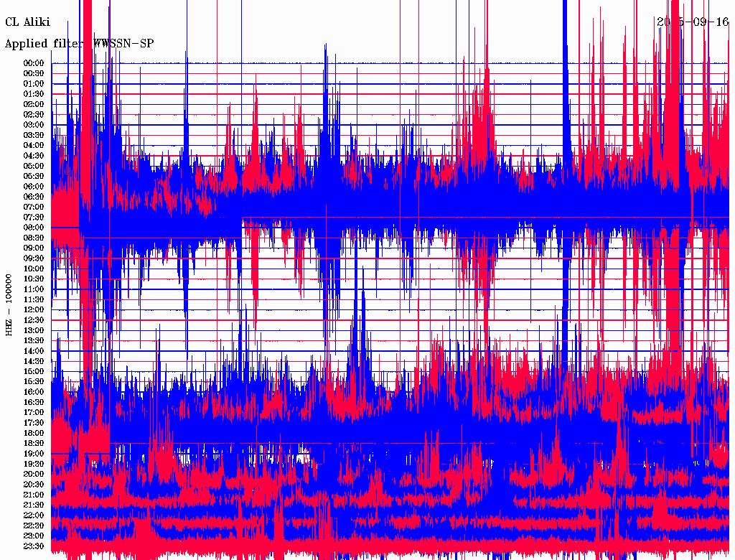This screenshot has height=560, width=735.
Task: Click the 18:30 time label
Action: pyautogui.click(x=34, y=444)
